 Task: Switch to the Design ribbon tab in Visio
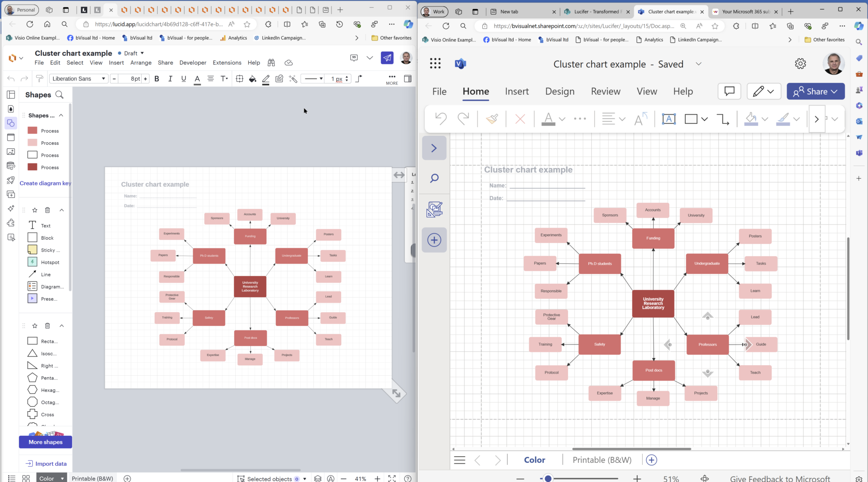[559, 91]
